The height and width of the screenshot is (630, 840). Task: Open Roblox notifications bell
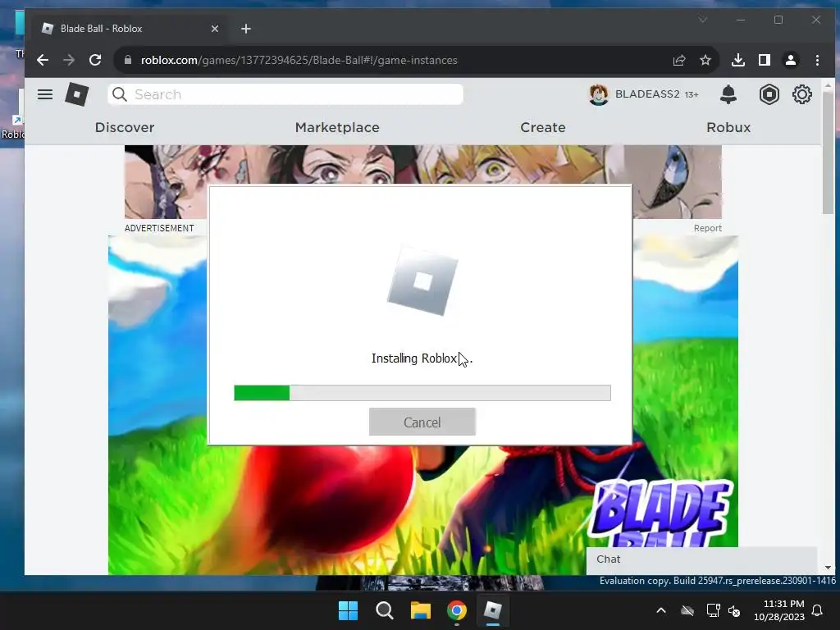point(728,95)
